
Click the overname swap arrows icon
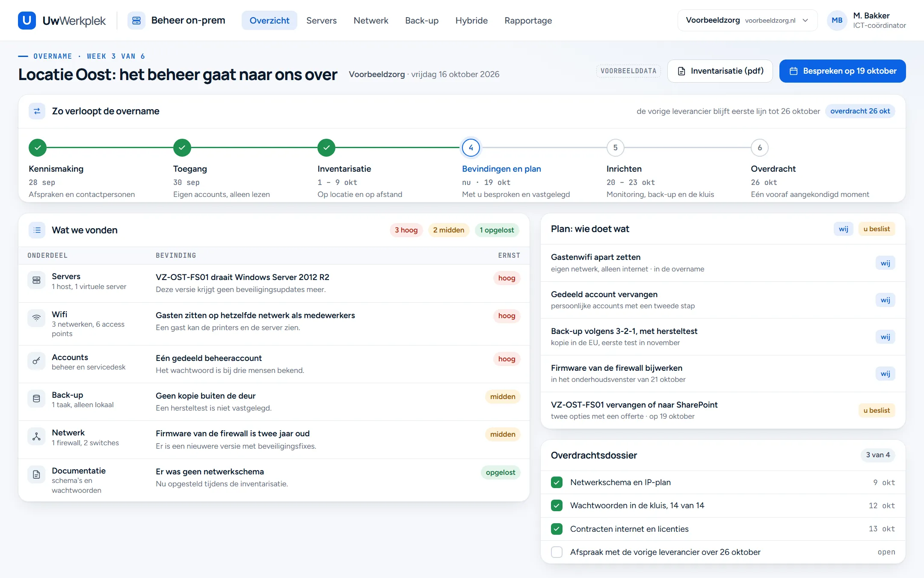pos(37,111)
